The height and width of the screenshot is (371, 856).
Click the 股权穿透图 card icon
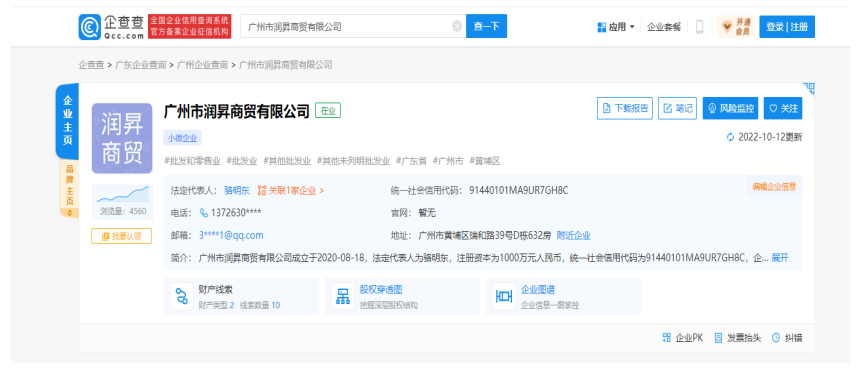coord(343,296)
